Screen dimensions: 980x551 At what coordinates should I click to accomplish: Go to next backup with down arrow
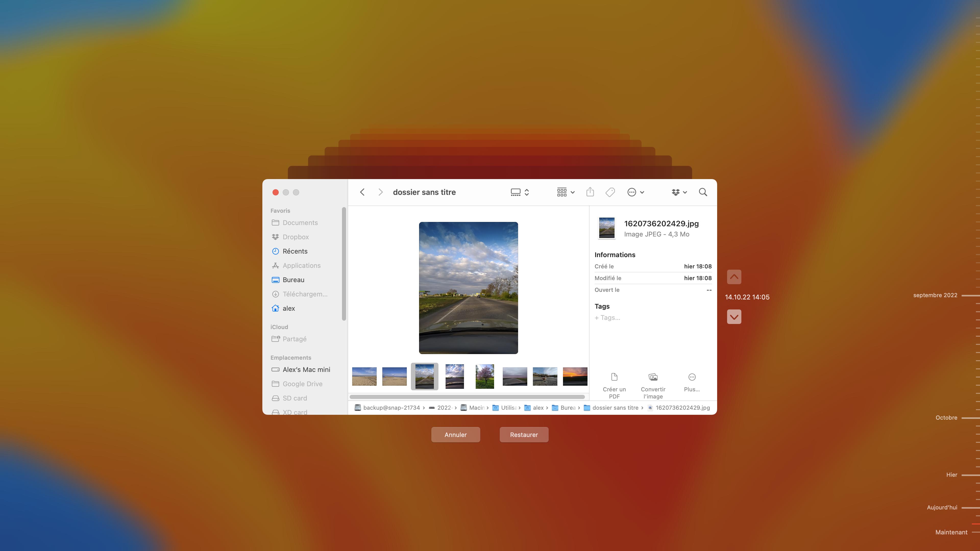pos(734,317)
